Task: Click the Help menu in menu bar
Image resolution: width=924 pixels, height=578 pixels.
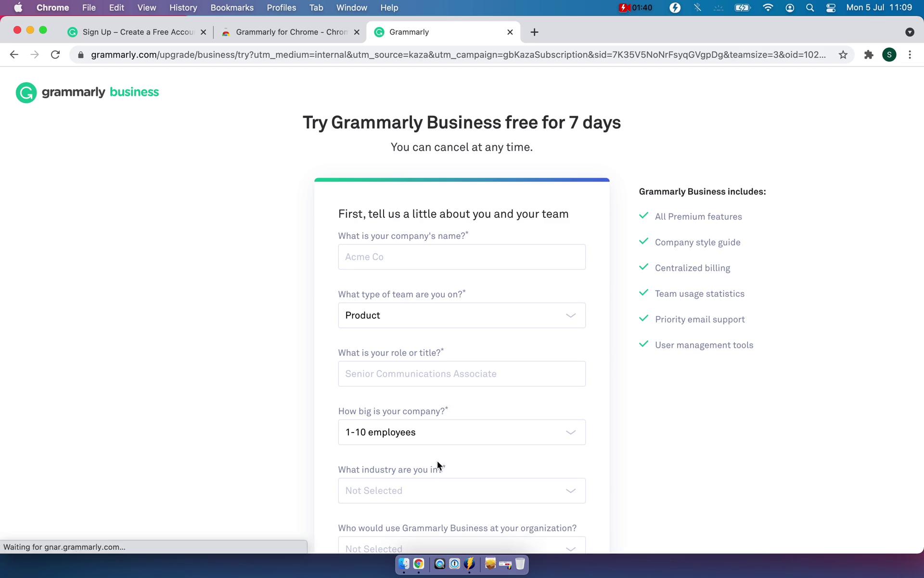Action: [x=389, y=7]
